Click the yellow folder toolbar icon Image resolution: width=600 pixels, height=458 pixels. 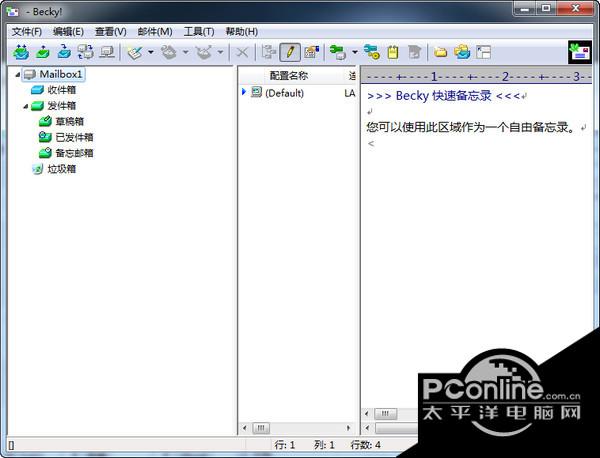pos(441,52)
